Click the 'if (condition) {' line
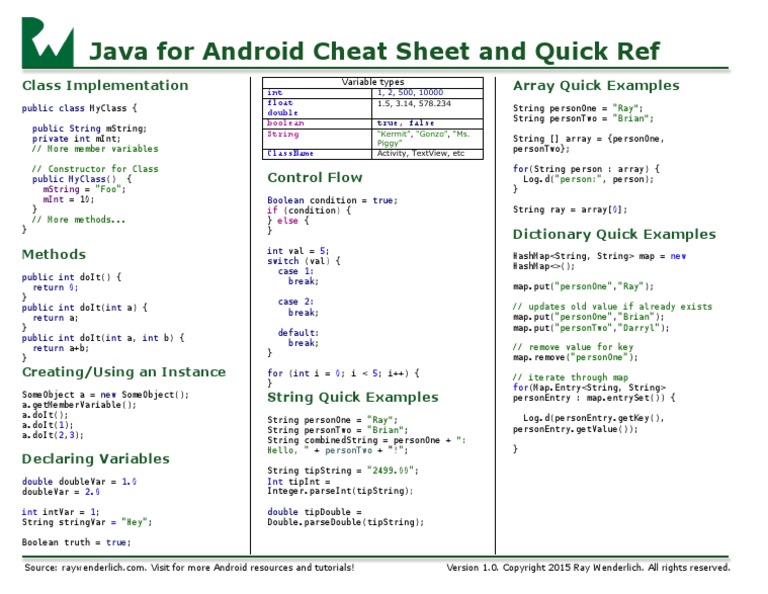768x594 pixels. click(309, 211)
